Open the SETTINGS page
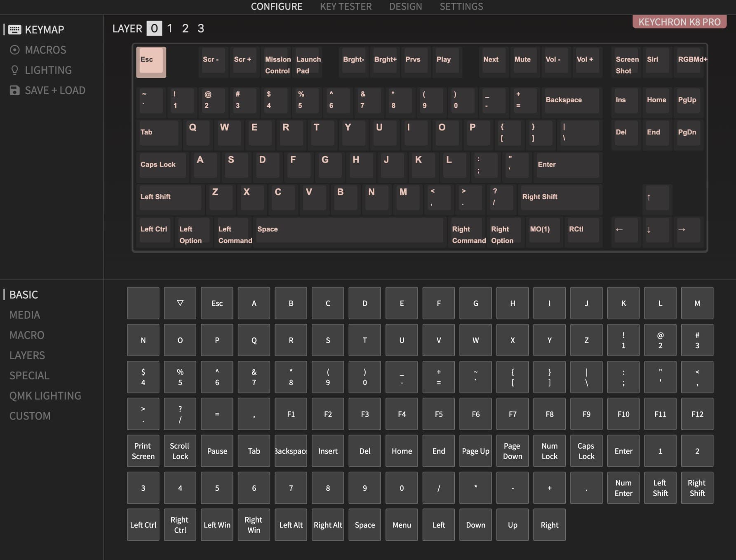 461,7
